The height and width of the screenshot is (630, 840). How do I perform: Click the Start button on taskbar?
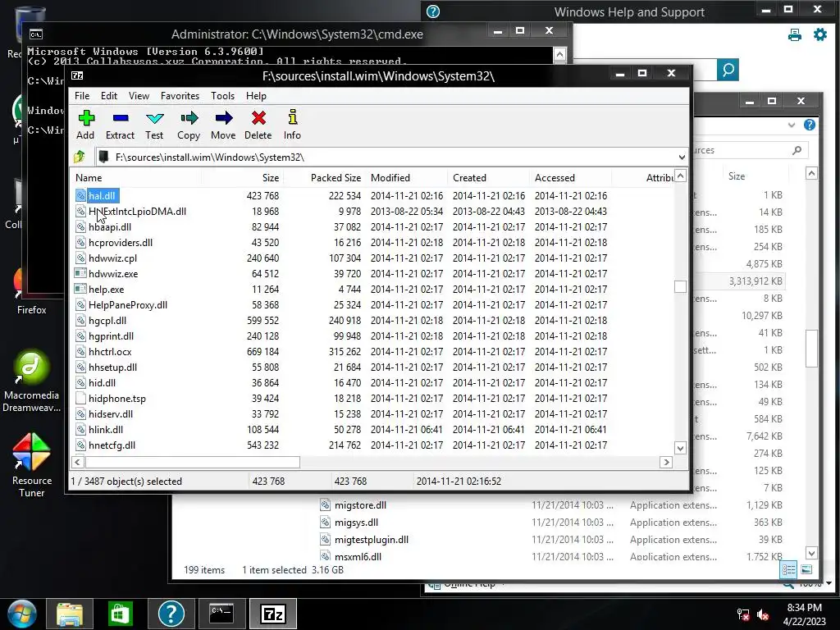click(22, 614)
